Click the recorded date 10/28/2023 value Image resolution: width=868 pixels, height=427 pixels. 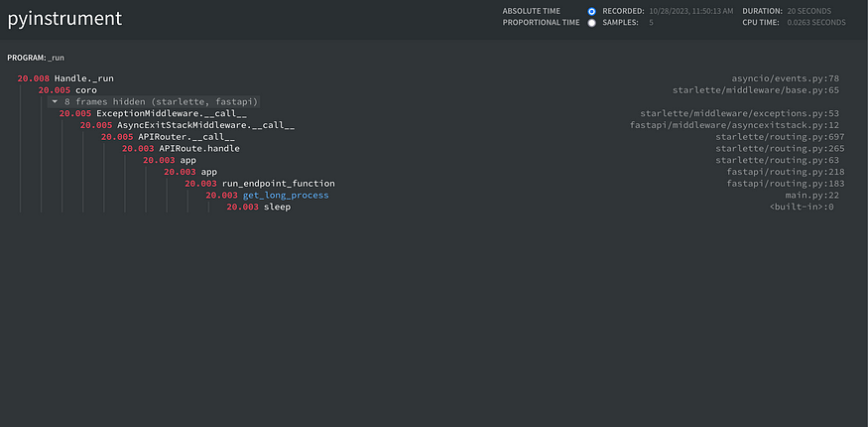click(690, 11)
